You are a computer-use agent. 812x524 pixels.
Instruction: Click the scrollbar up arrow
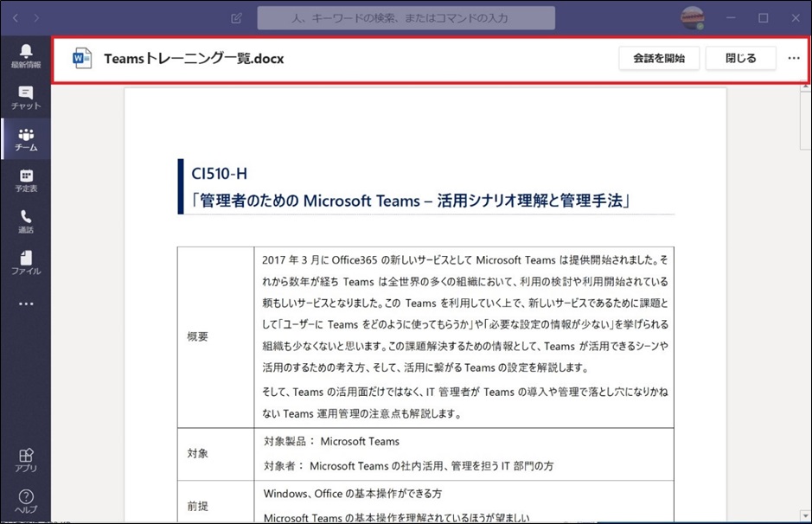[805, 87]
